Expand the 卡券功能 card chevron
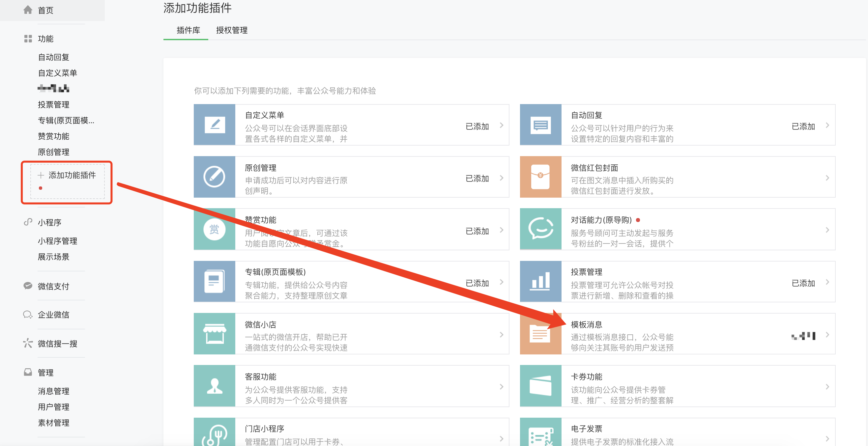This screenshot has height=446, width=868. [x=827, y=387]
